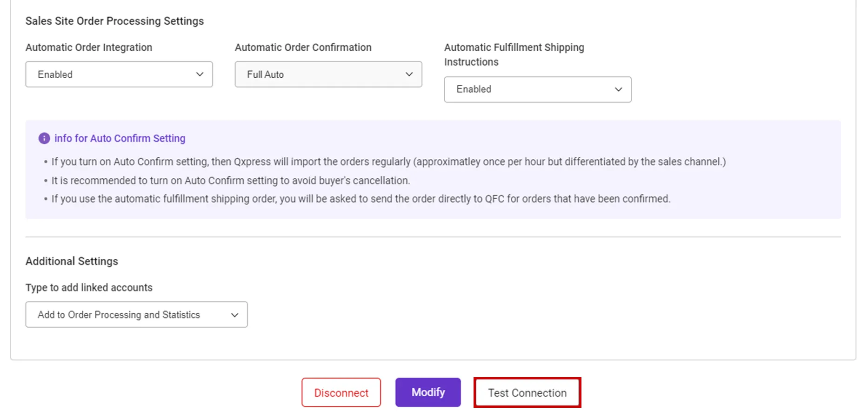Click the Automatic Order Integration label
Viewport: 868px width, 412px height.
coord(89,47)
